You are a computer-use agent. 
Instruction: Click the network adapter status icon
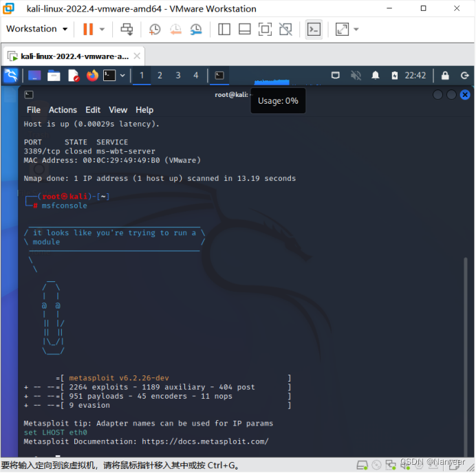tap(391, 465)
